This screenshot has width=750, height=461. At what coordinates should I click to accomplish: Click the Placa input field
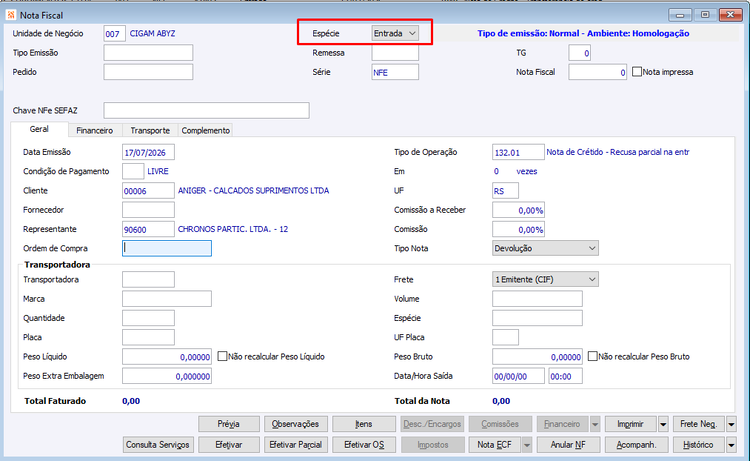(x=148, y=337)
